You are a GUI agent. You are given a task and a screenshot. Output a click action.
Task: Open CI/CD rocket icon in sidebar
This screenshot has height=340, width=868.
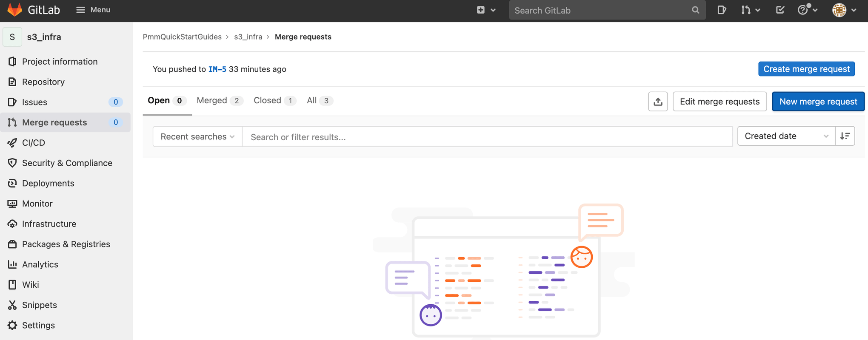click(12, 143)
